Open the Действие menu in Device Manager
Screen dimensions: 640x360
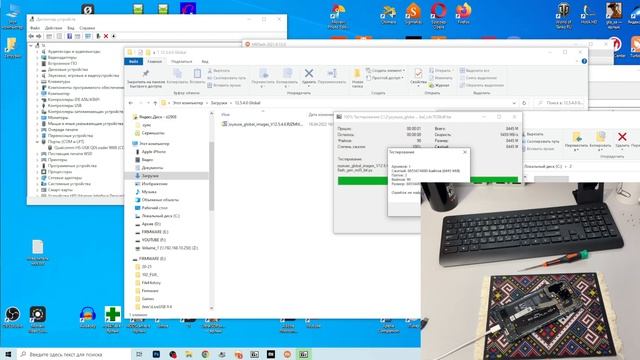click(53, 28)
